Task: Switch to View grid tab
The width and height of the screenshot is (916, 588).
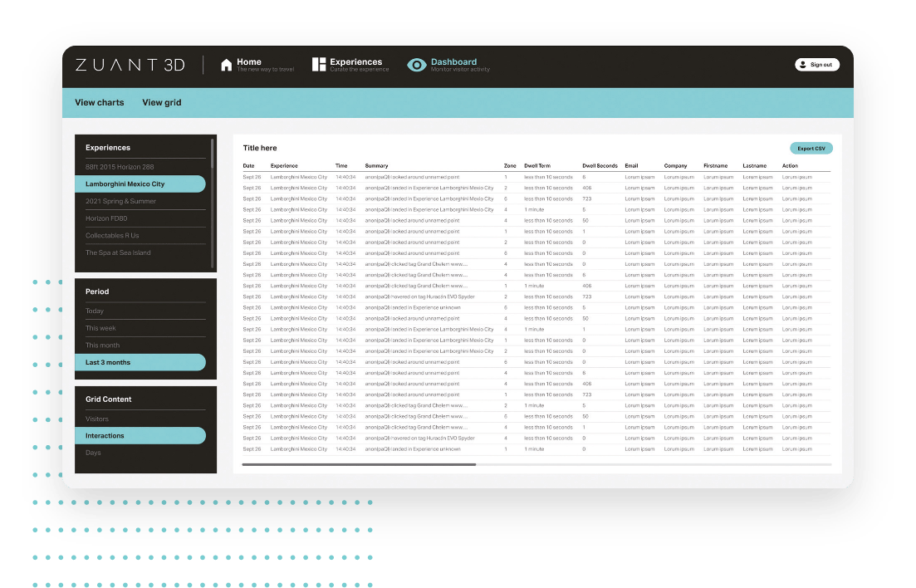Action: pyautogui.click(x=161, y=103)
